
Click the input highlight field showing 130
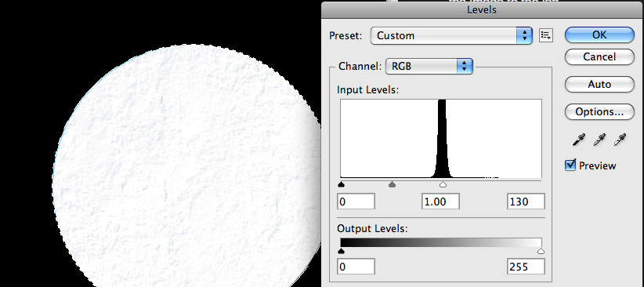click(526, 202)
